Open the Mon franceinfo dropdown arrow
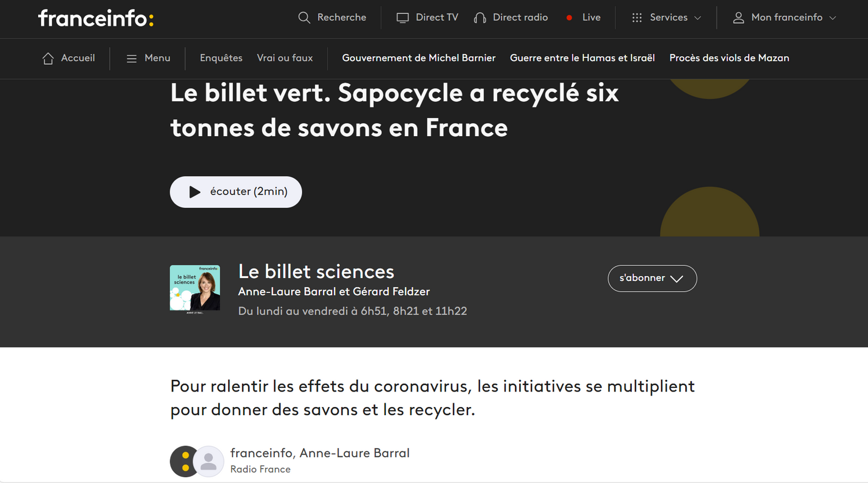This screenshot has width=868, height=483. point(833,18)
